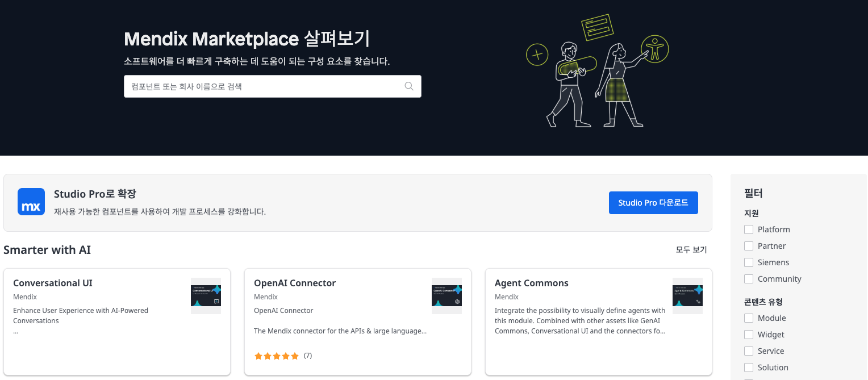
Task: Open the Agent Commons card title
Action: point(532,283)
